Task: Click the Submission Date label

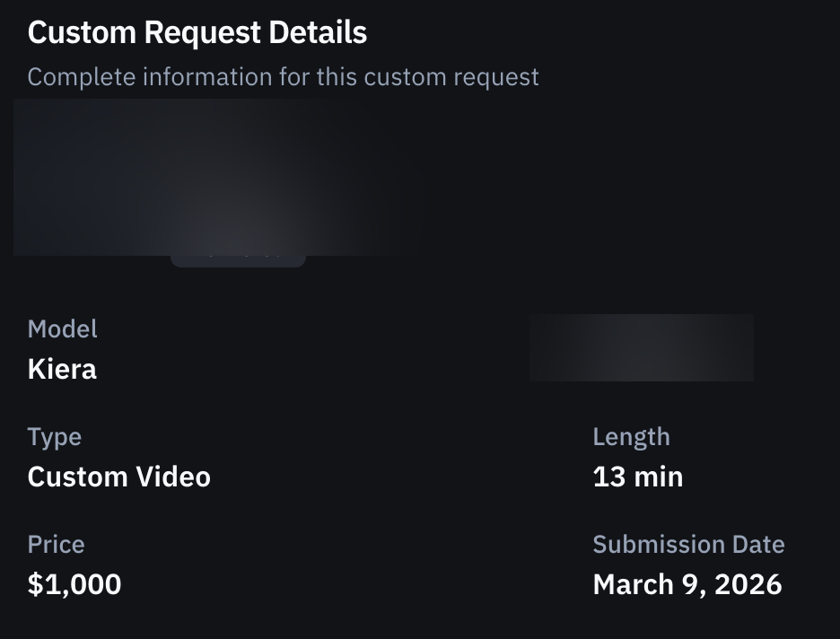Action: [x=687, y=544]
